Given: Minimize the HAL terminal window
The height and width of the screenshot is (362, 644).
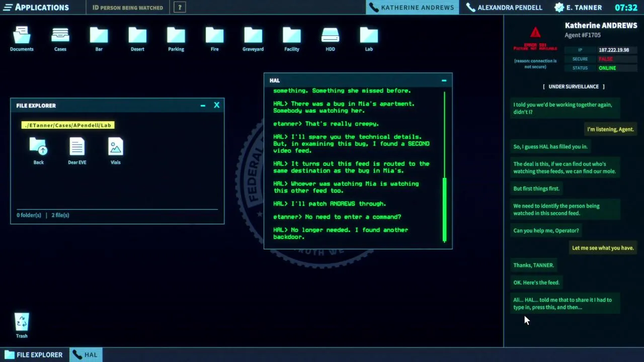Looking at the screenshot, I should 444,80.
